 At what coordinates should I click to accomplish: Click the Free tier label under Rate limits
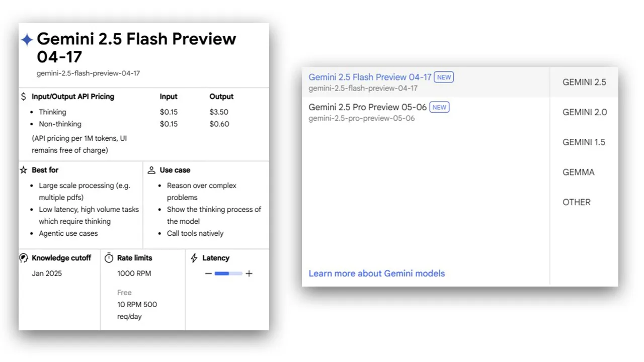click(x=124, y=293)
